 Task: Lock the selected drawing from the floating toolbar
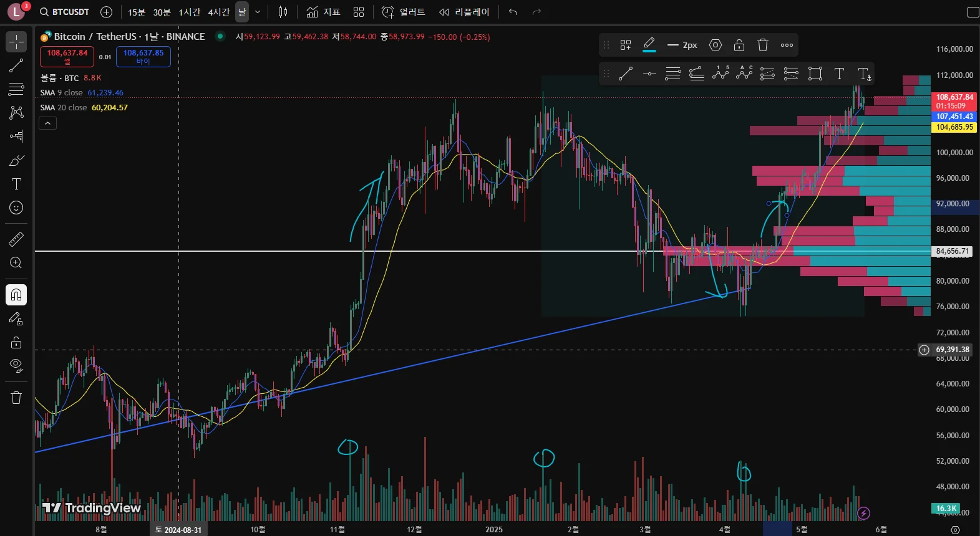tap(739, 45)
